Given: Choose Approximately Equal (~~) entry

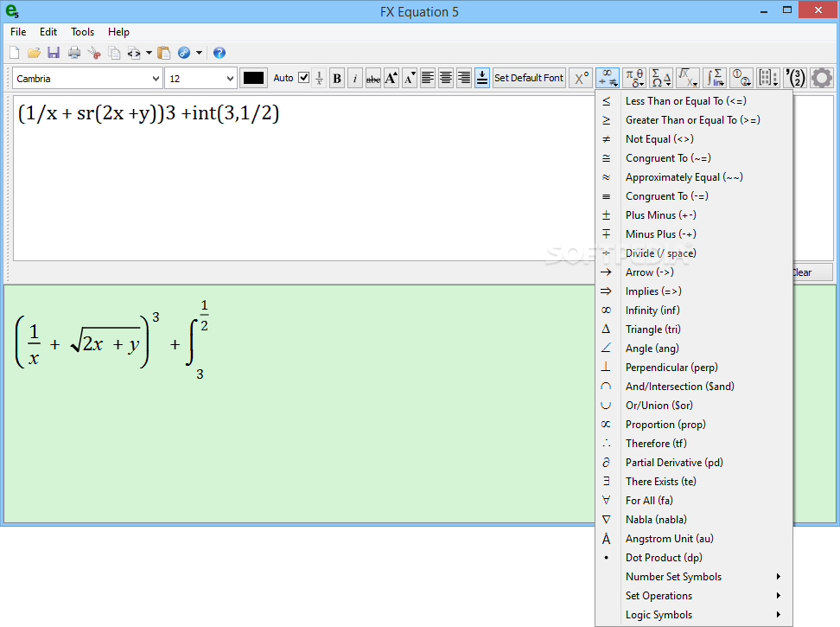Looking at the screenshot, I should click(694, 176).
